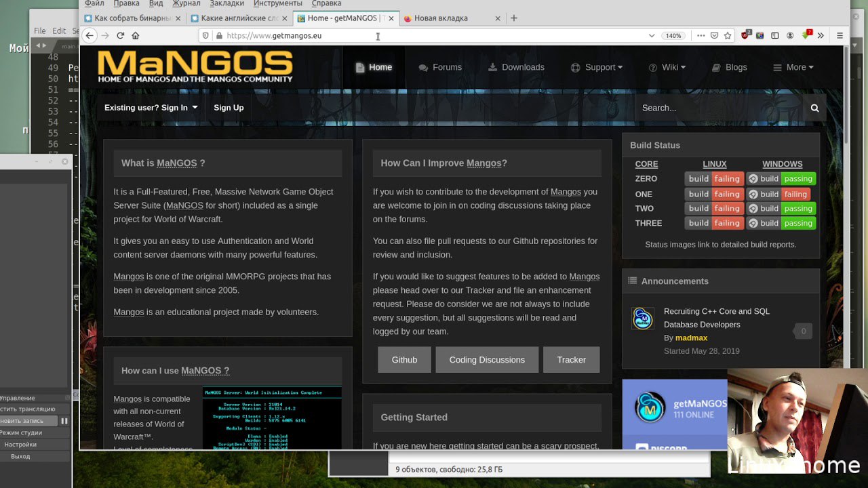Click madmax avatar in Announcements
The height and width of the screenshot is (488, 868).
(642, 319)
